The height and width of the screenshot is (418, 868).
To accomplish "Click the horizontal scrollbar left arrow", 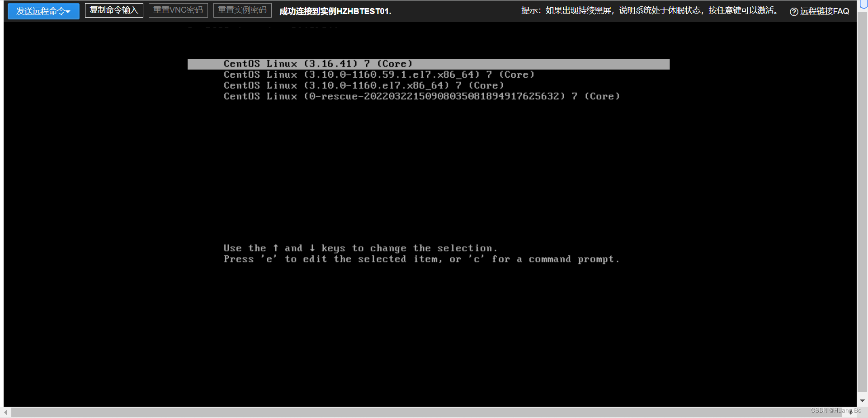I will point(5,412).
